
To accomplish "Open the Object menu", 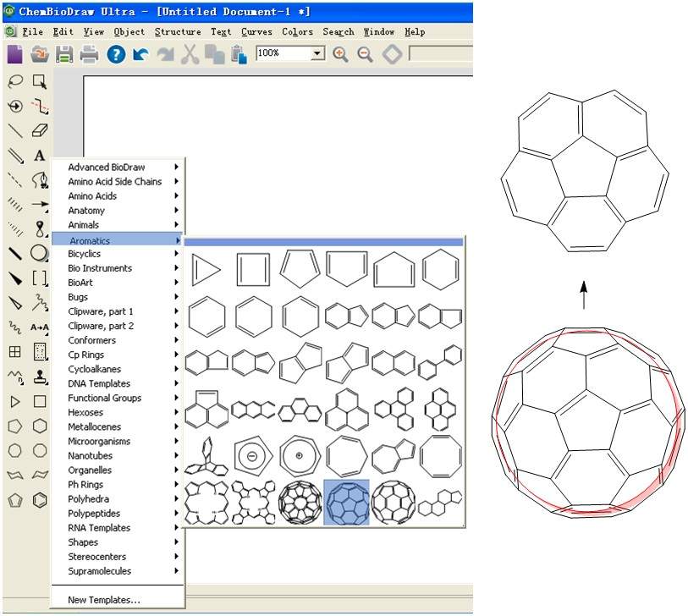I will tap(129, 31).
